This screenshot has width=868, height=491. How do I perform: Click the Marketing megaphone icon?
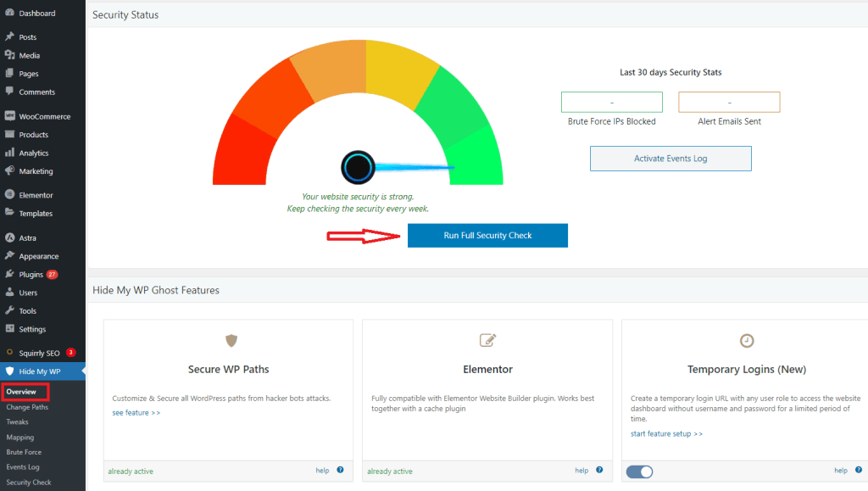9,170
